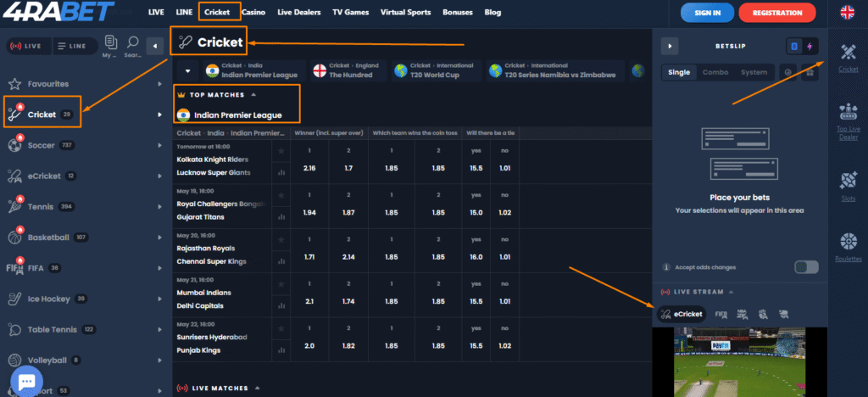
Task: Open TV Games in top navigation
Action: click(x=350, y=12)
